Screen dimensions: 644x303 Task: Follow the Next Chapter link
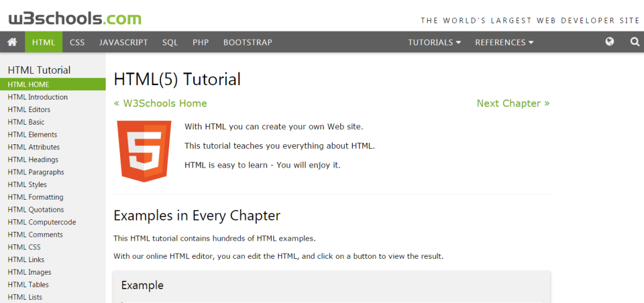(x=513, y=103)
